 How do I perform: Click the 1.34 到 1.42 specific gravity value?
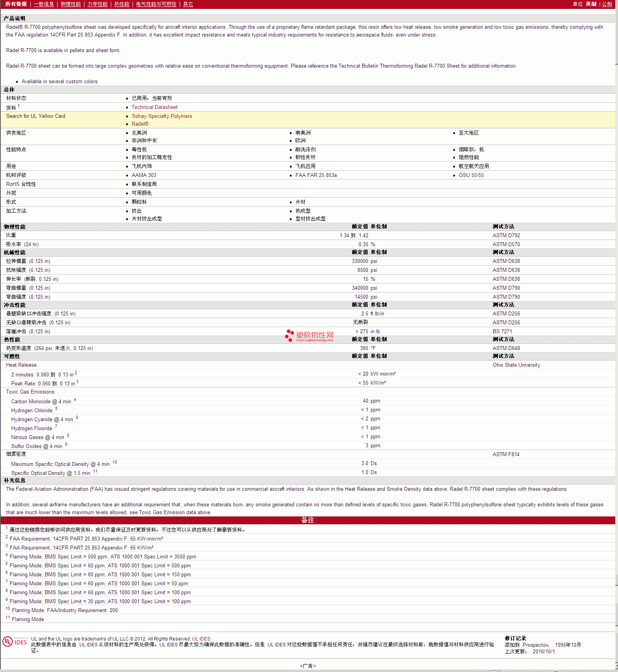pyautogui.click(x=354, y=235)
